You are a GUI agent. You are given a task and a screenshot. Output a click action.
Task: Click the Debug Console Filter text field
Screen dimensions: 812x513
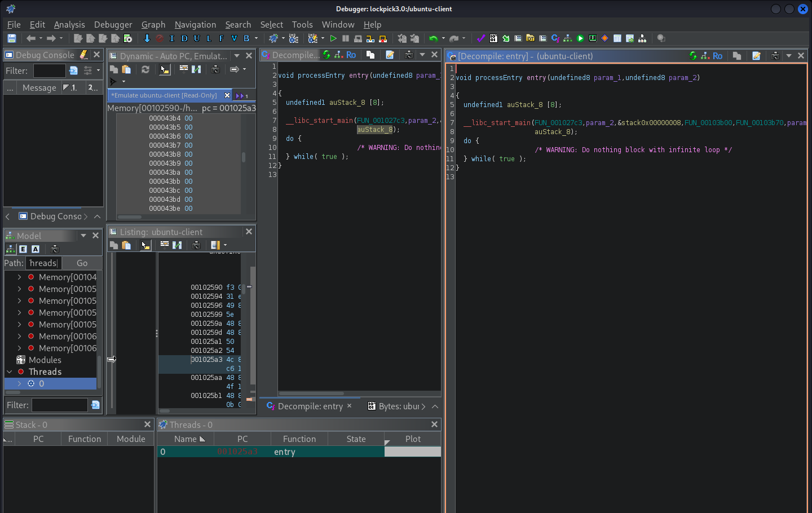click(50, 71)
